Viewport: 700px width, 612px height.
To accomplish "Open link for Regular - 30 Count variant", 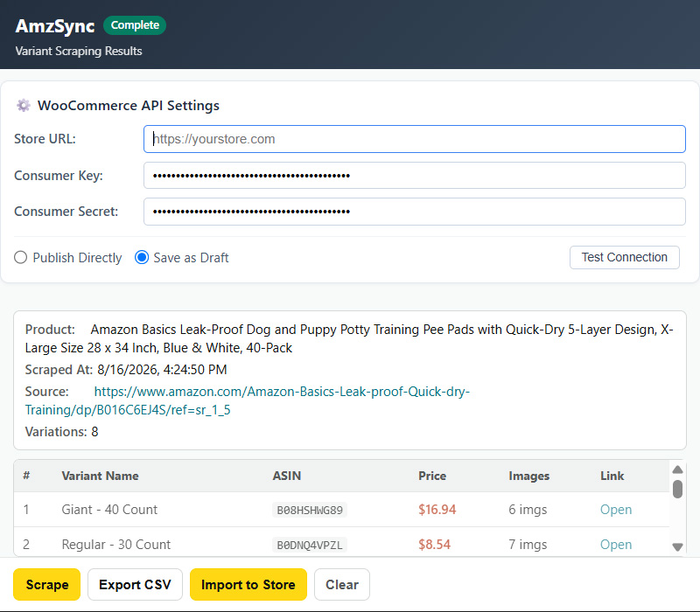I will click(616, 544).
